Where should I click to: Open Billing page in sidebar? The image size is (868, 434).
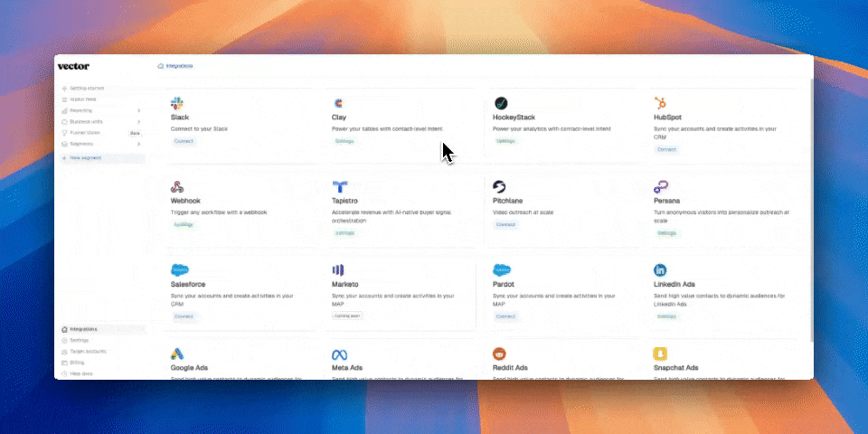(102, 363)
